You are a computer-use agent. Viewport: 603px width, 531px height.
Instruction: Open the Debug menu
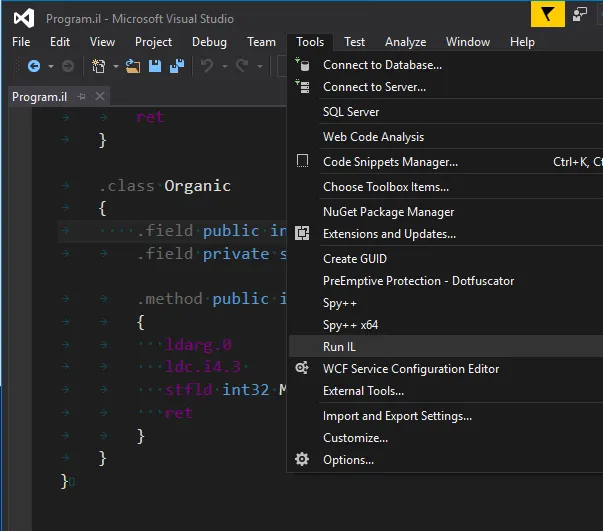click(x=209, y=42)
